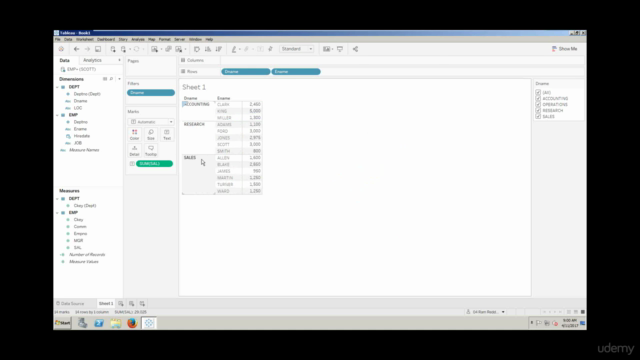Open the Dimensions pane dropdown arrow
This screenshot has width=640, height=360.
click(x=119, y=79)
